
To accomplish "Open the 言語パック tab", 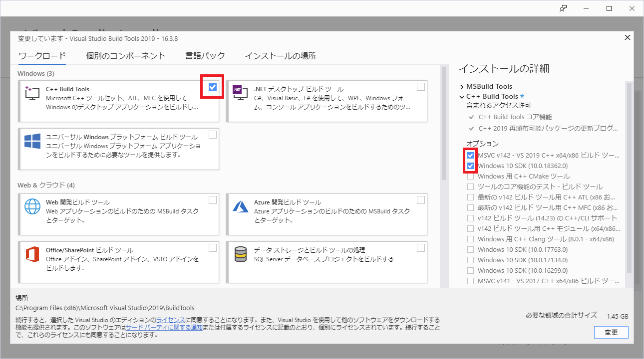I will (x=205, y=56).
